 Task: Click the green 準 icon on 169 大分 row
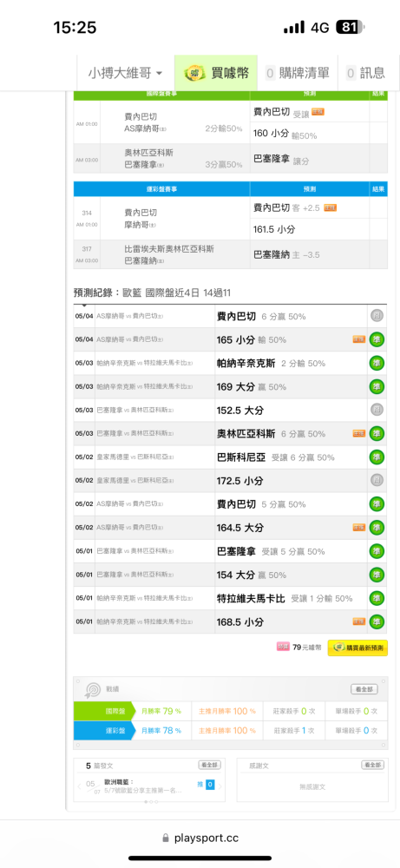coord(377,387)
